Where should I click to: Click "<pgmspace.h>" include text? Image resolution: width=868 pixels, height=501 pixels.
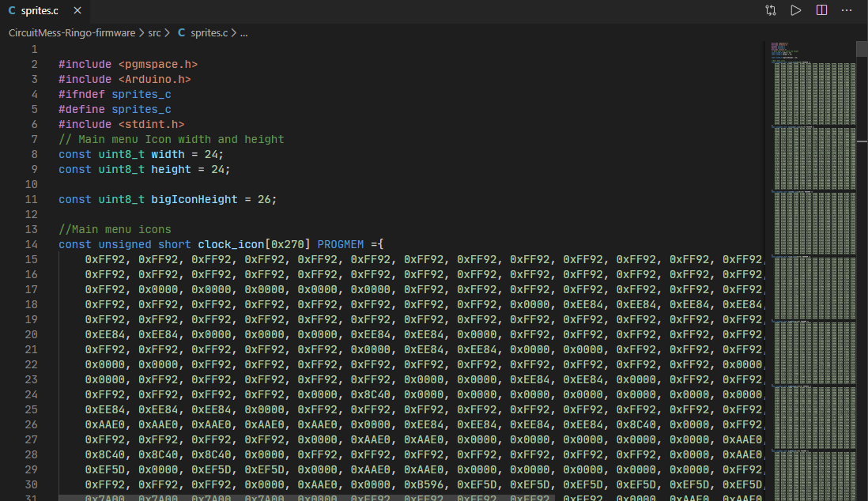point(158,65)
